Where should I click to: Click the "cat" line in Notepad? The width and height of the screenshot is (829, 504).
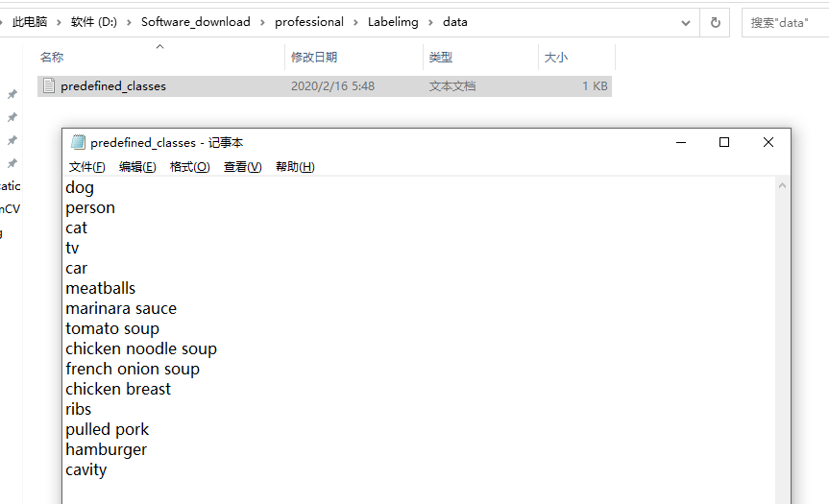coord(77,228)
